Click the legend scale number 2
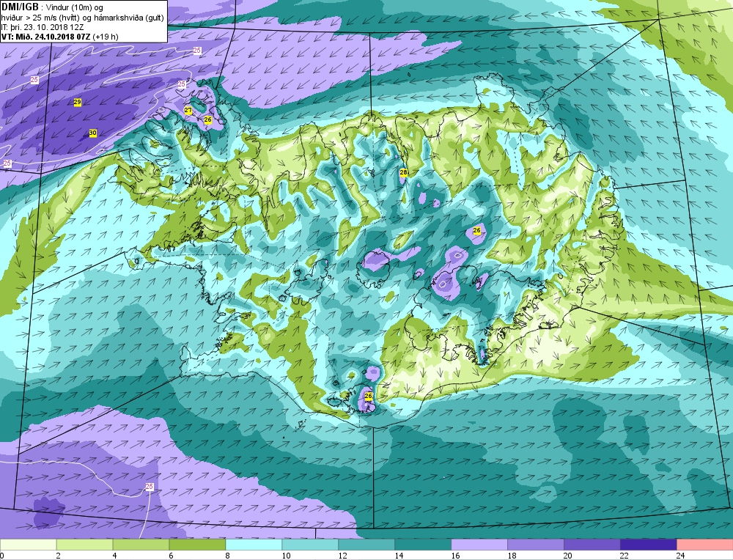733x560 pixels. click(59, 556)
